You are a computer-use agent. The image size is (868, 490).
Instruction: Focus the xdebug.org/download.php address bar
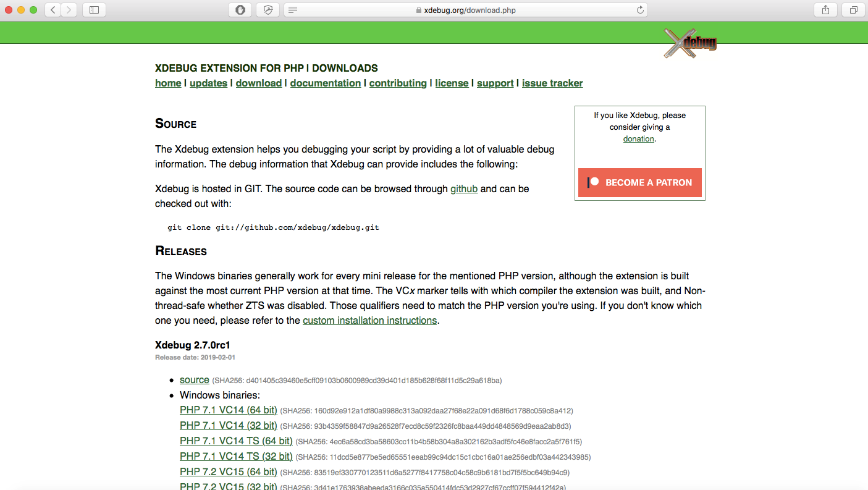coord(465,10)
